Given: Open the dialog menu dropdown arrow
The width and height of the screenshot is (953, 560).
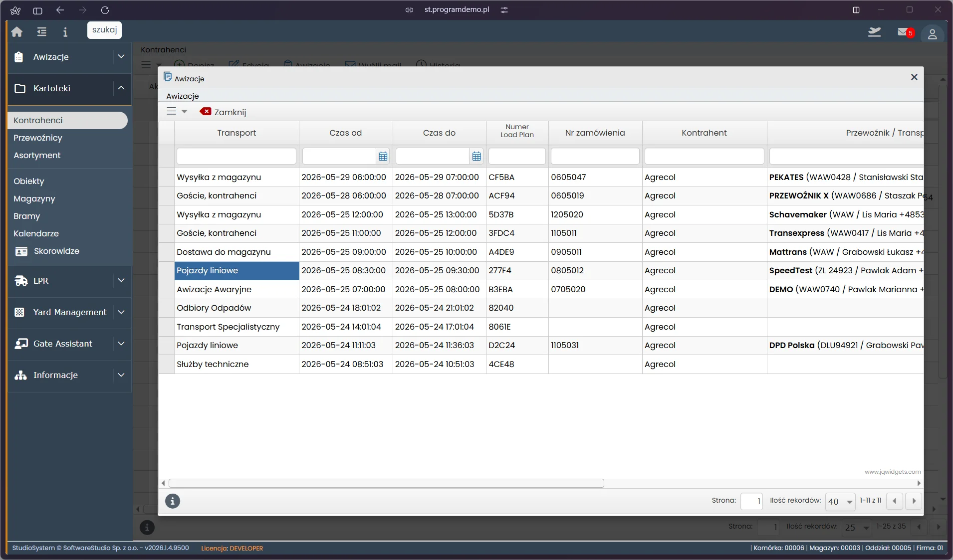Looking at the screenshot, I should (184, 112).
